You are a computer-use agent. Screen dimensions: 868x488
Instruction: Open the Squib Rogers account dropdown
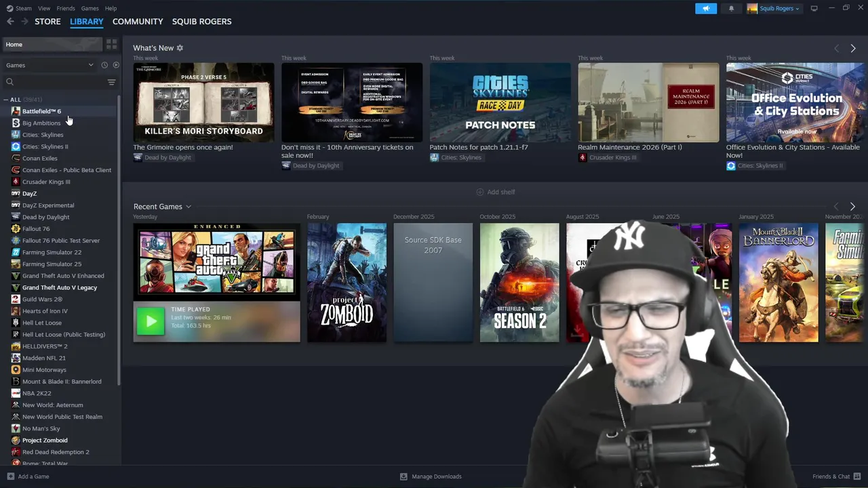(773, 8)
